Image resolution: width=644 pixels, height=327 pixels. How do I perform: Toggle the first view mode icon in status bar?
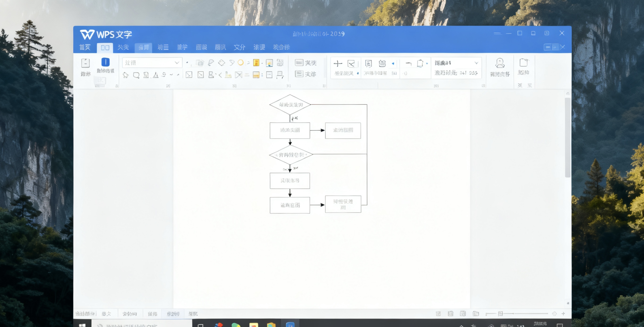(x=438, y=314)
